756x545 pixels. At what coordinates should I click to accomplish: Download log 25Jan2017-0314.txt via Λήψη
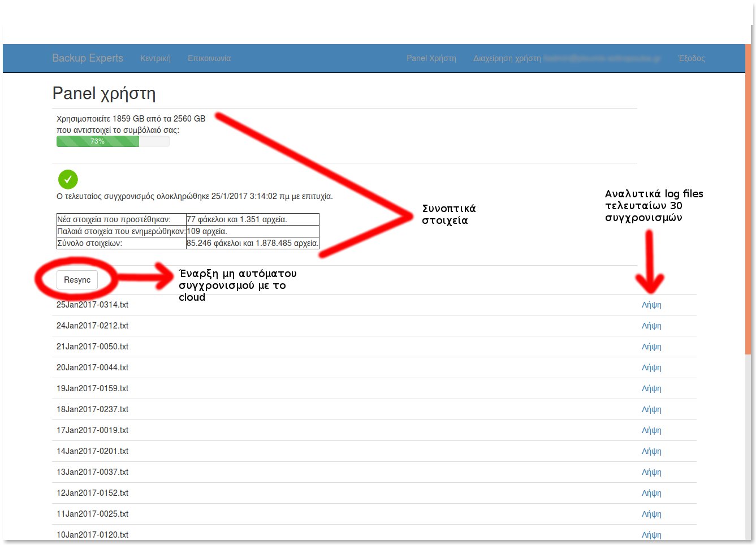tap(651, 305)
